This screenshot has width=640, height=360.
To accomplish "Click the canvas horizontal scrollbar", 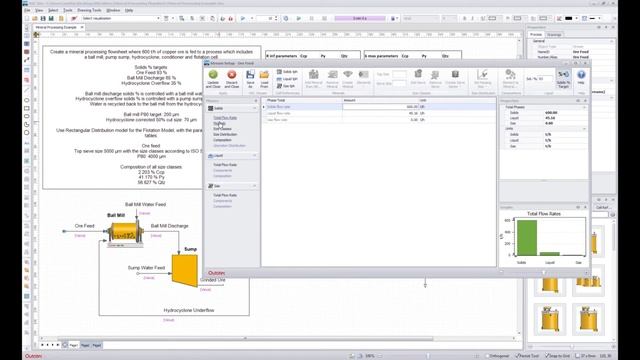I will [x=245, y=338].
